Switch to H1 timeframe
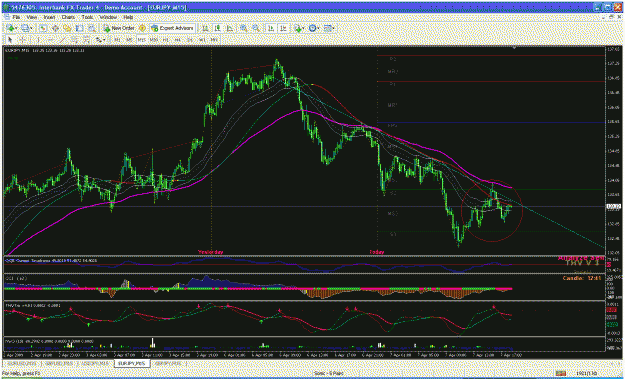625x379 pixels. (165, 40)
